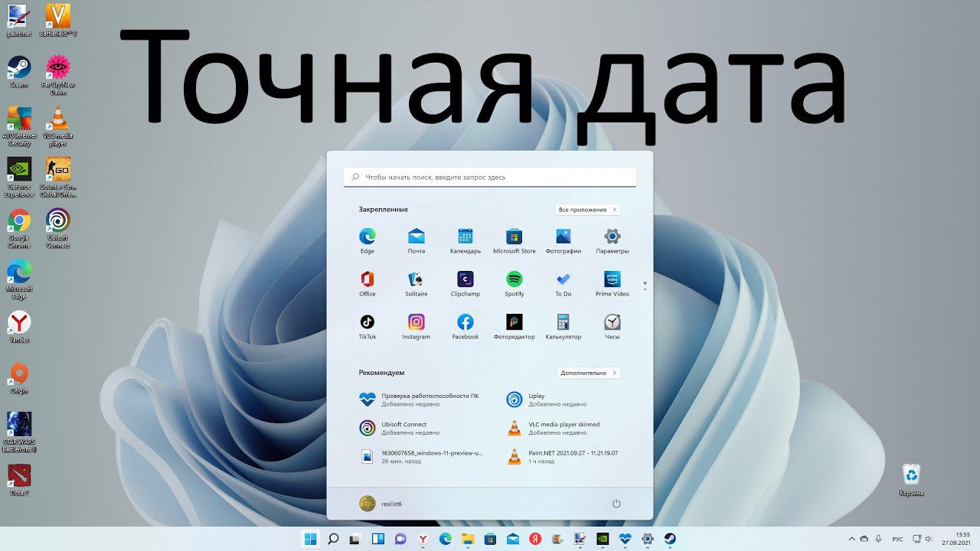Select Ubisoft Connect desktop shortcut
This screenshot has width=980, height=551.
coord(58,229)
